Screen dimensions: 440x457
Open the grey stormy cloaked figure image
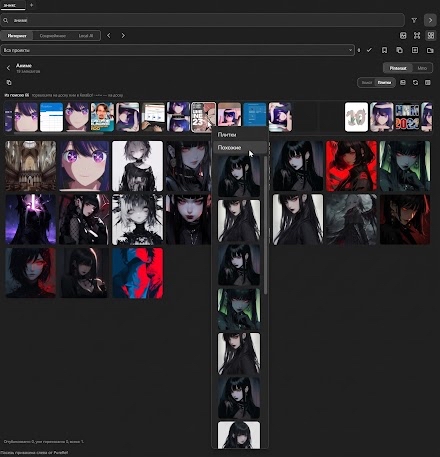click(351, 219)
